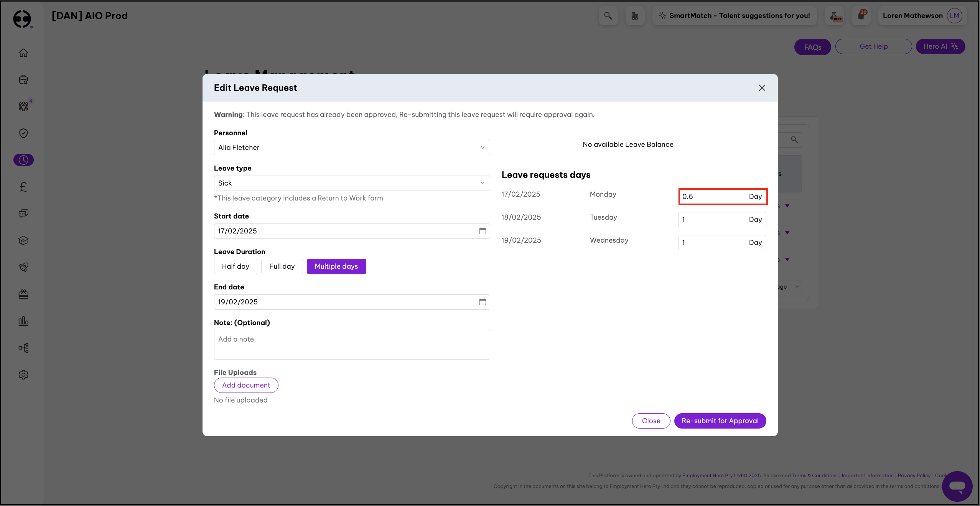Open the beta lab flask icon

[x=834, y=16]
